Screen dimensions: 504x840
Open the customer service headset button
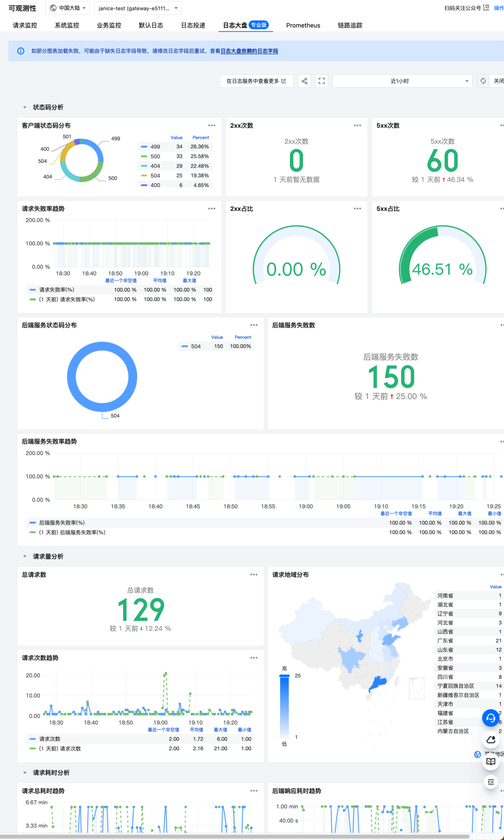pos(490,718)
